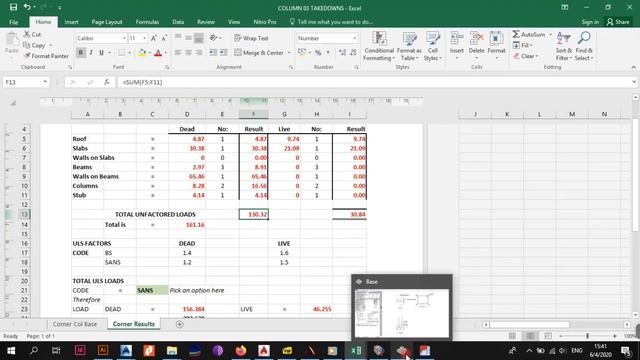Open the Number format dropdown
This screenshot has width=640, height=360.
(x=354, y=38)
